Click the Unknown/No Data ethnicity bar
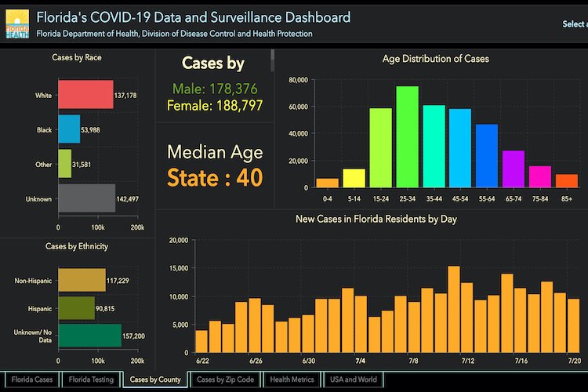 pos(89,336)
